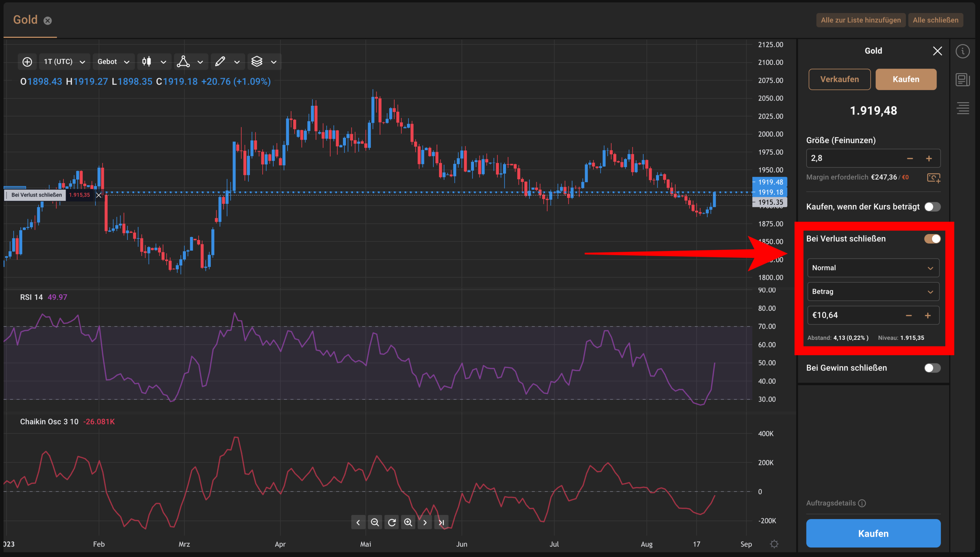Open the Betrag unit dropdown
This screenshot has width=980, height=557.
(873, 292)
